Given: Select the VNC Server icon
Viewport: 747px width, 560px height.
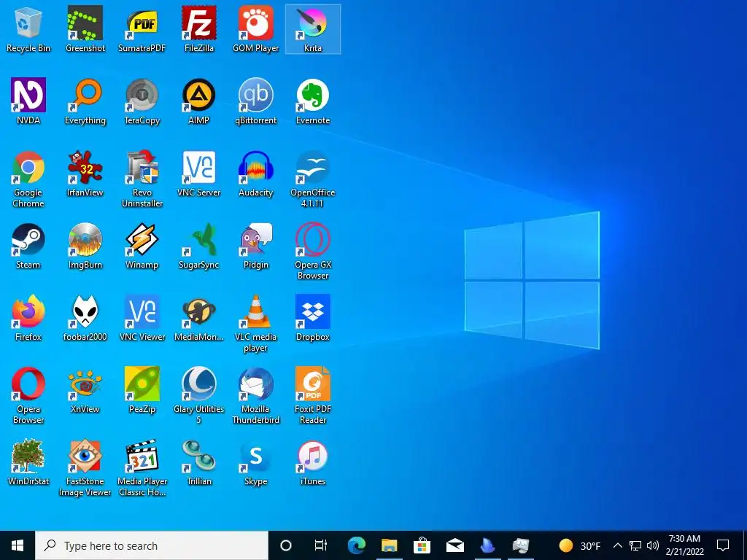Looking at the screenshot, I should tap(198, 174).
